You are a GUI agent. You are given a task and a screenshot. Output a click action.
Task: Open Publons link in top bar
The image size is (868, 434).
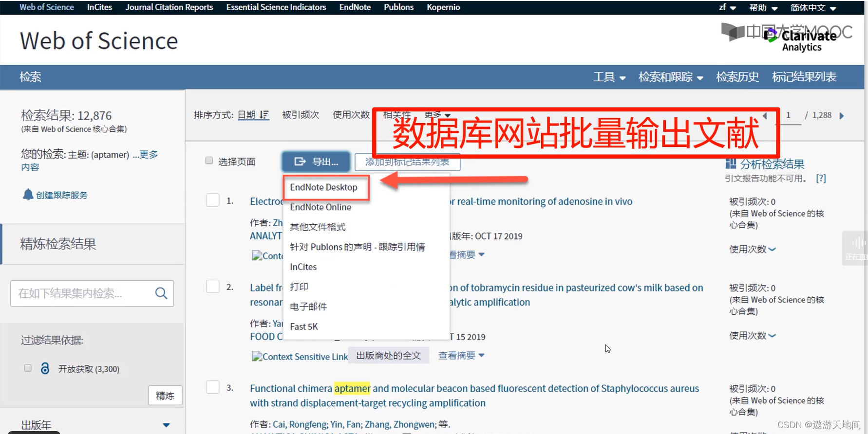[x=398, y=7]
